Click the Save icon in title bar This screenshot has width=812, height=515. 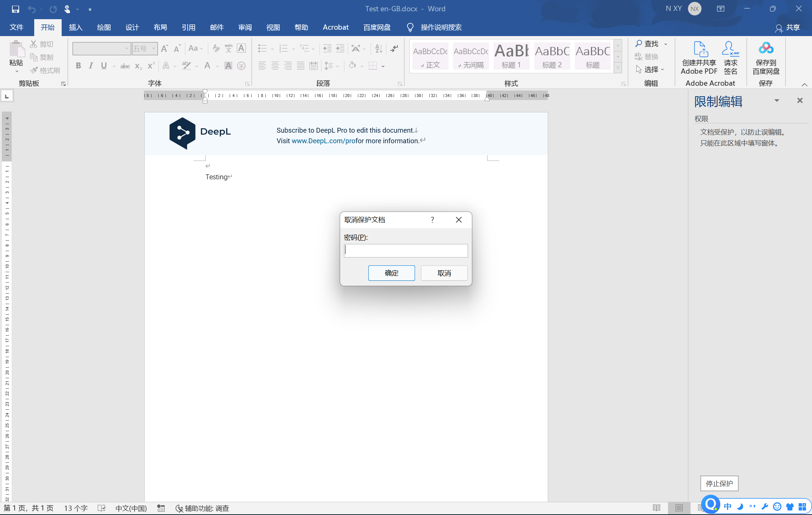(x=15, y=9)
